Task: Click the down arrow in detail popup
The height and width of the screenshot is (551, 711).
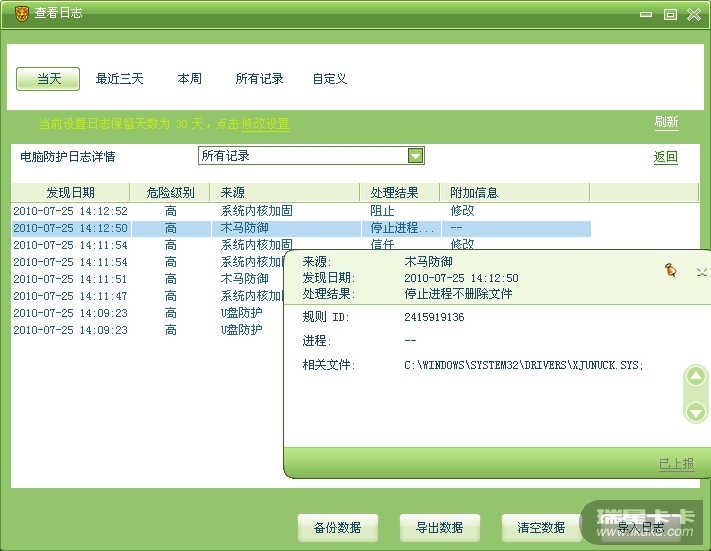Action: point(696,412)
